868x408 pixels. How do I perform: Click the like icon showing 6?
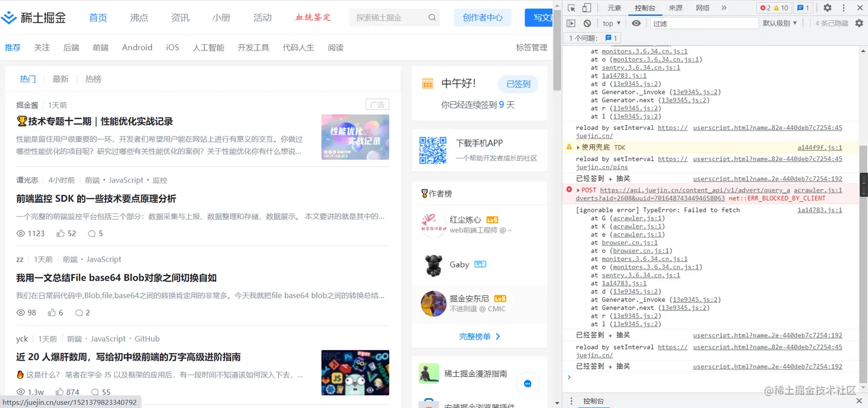(x=52, y=313)
